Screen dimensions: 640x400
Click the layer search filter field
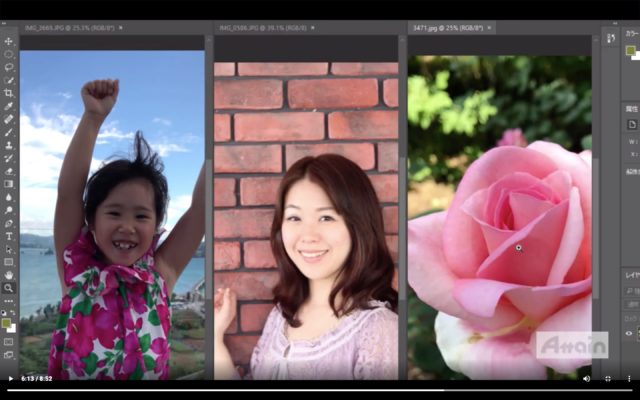632,291
